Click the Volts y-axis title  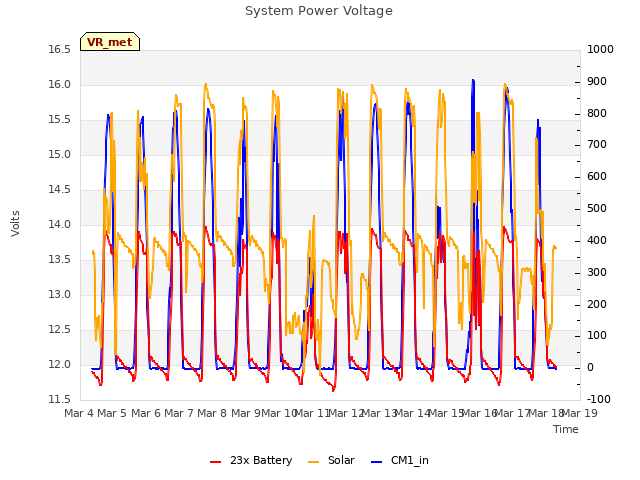(x=15, y=224)
